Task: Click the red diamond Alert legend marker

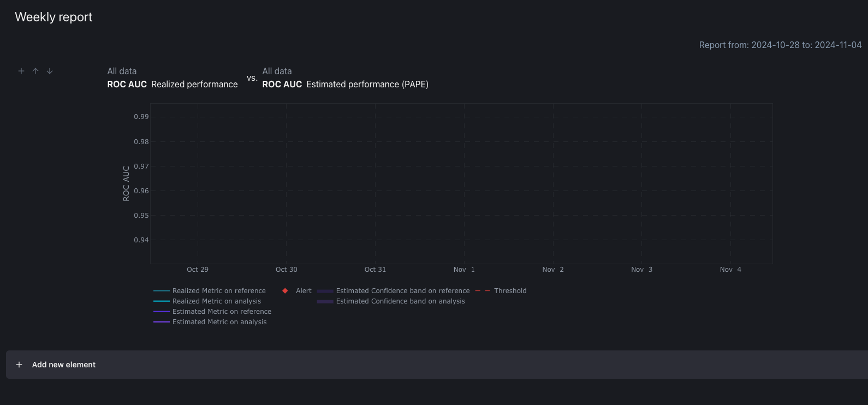Action: pyautogui.click(x=285, y=291)
